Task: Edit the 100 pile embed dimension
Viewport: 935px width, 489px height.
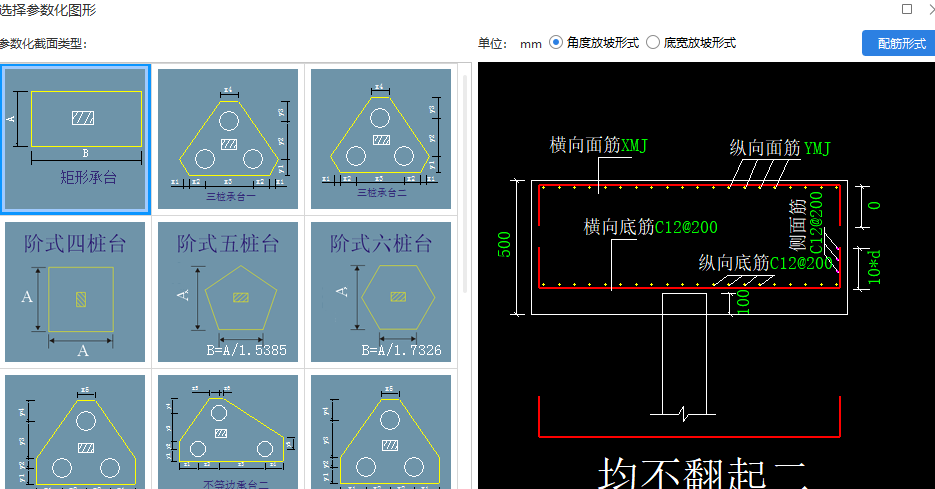Action: click(x=743, y=302)
